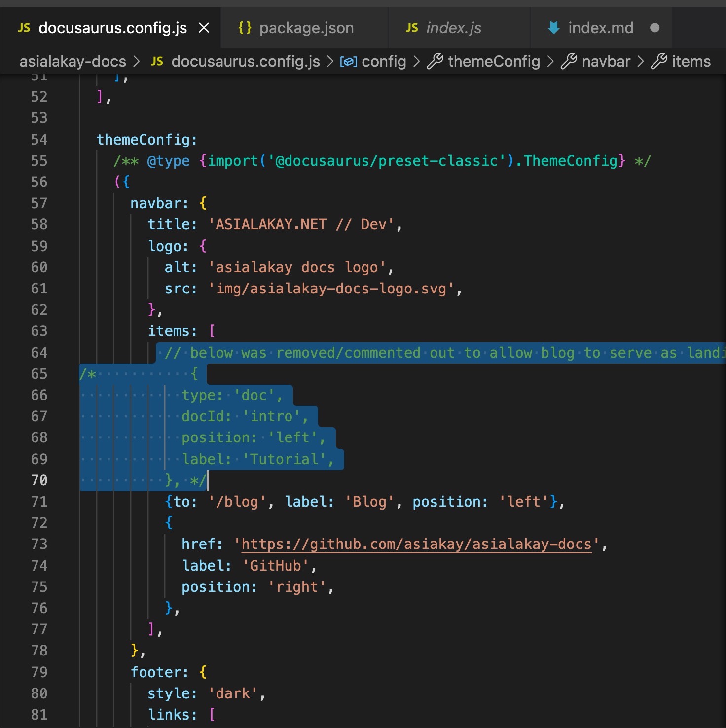Screen dimensions: 726x728
Task: Switch to the index.md tab
Action: (x=600, y=28)
